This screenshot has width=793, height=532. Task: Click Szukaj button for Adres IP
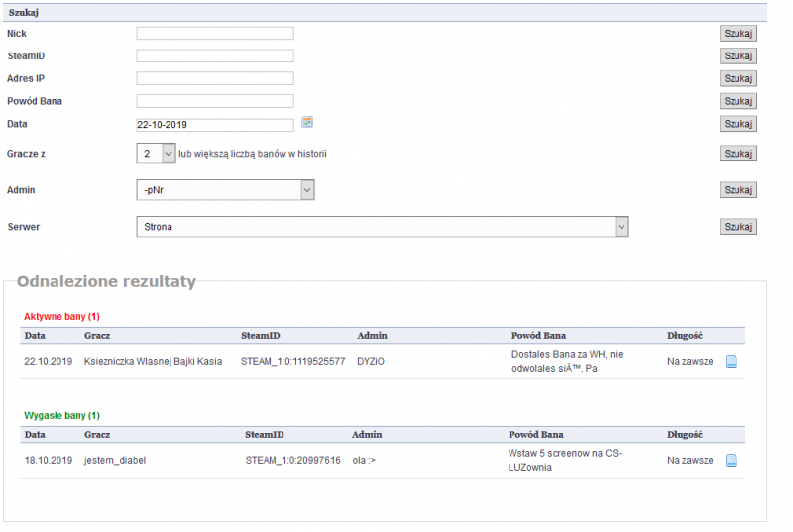coord(738,78)
